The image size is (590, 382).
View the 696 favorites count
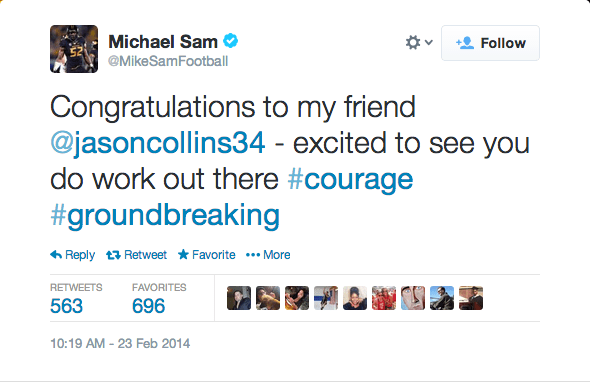[x=148, y=306]
